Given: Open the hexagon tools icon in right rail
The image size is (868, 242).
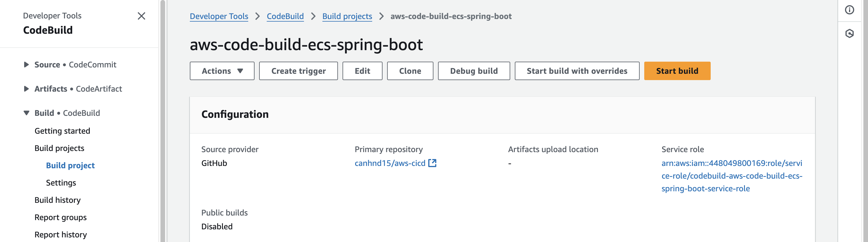Looking at the screenshot, I should coord(850,33).
